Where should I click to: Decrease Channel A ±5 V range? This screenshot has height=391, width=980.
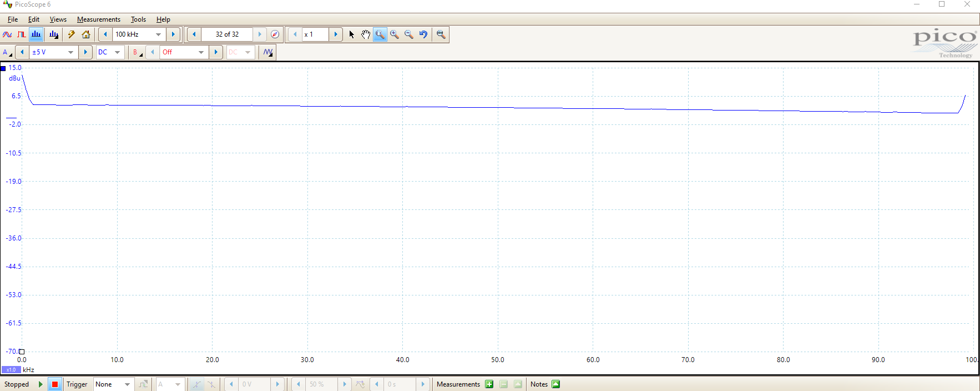[22, 52]
